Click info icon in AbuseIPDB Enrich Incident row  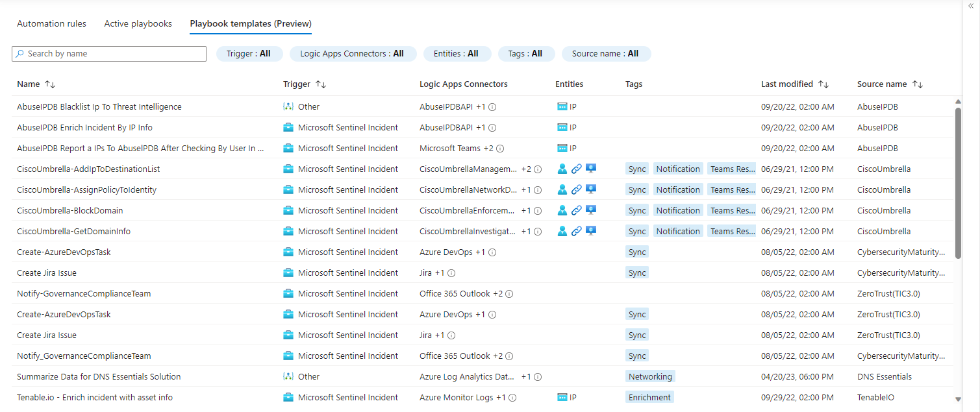tap(492, 128)
